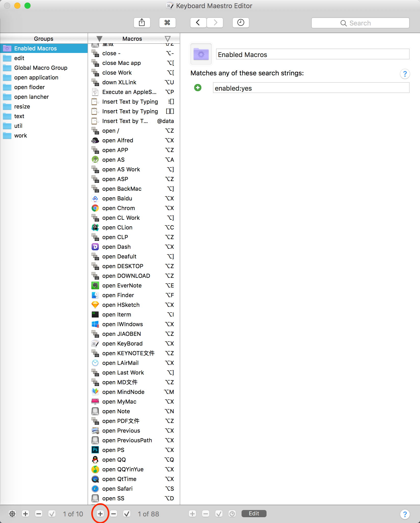Select the open Previous macro
Screen dimensions: 420x523
click(134, 431)
